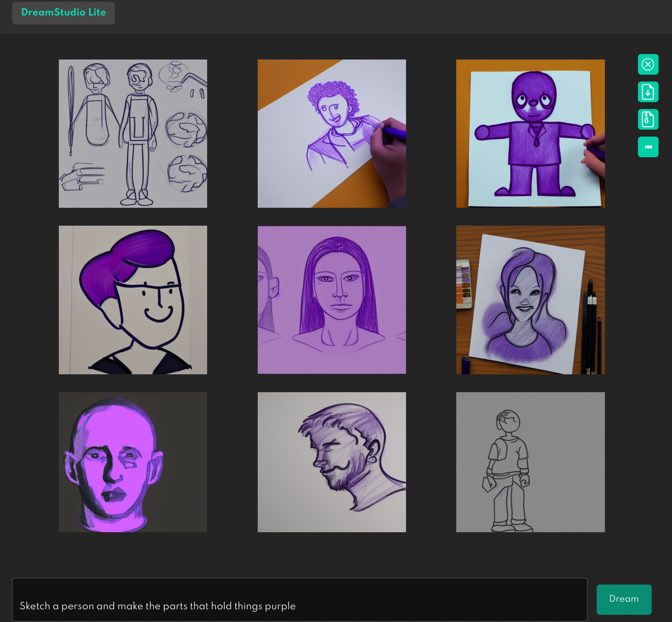Open DreamStudio Lite via the header badge
The width and height of the screenshot is (672, 622).
pos(63,13)
